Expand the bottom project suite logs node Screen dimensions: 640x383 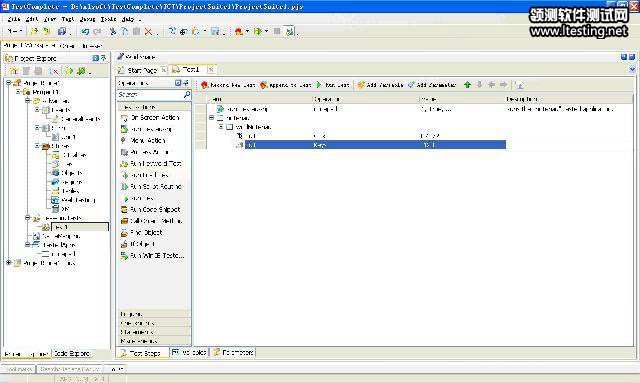pos(9,263)
